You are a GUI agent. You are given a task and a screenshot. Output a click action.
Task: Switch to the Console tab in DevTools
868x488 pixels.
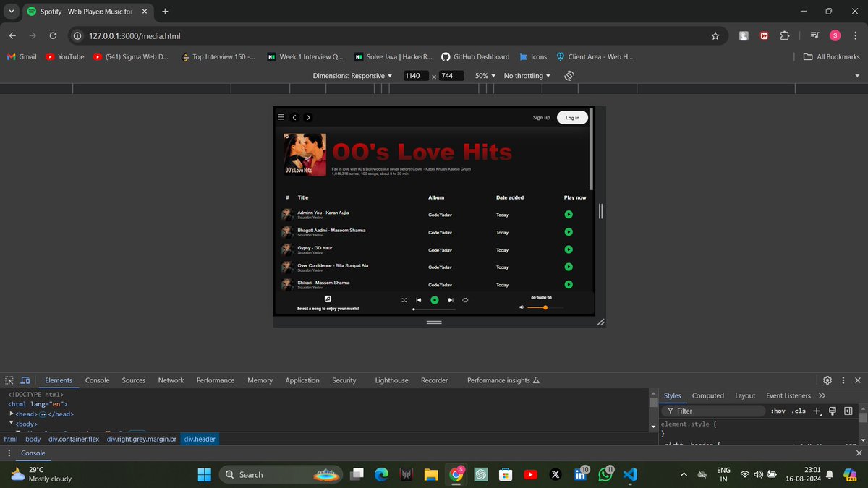point(98,380)
